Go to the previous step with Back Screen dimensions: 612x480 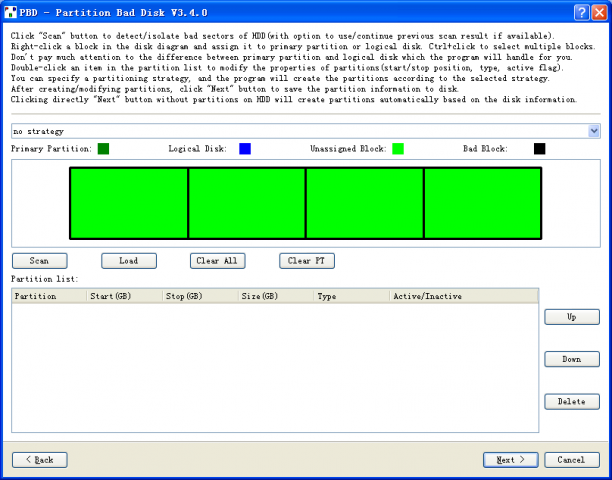point(40,460)
